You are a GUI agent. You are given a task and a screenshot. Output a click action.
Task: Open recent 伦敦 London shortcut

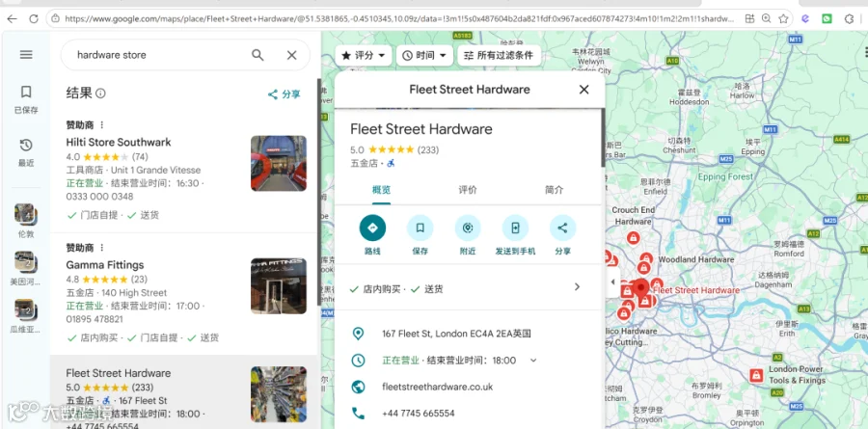(26, 214)
